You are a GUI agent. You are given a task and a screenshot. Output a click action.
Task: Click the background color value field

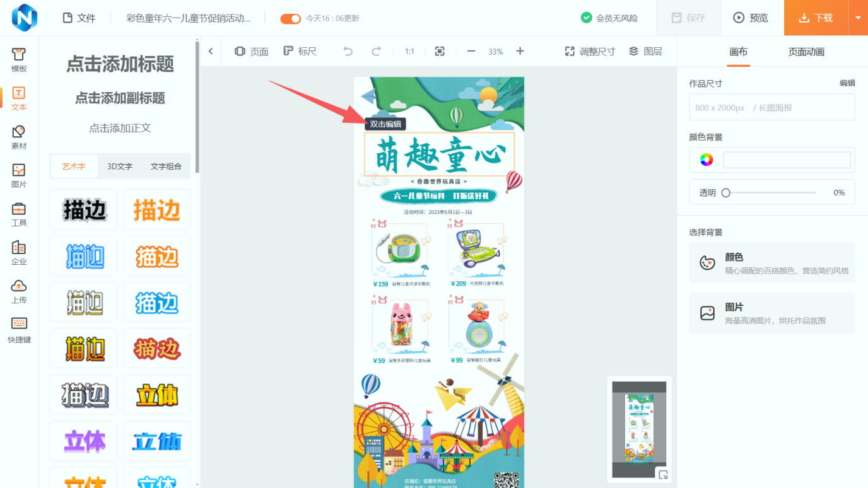click(787, 160)
